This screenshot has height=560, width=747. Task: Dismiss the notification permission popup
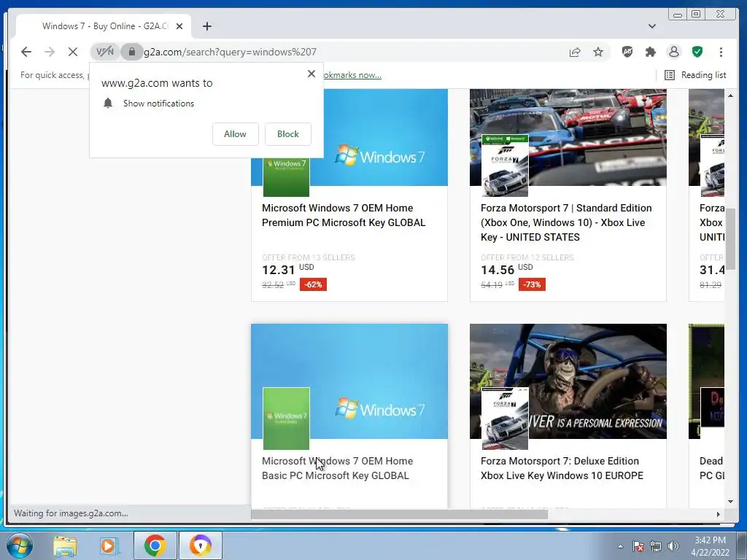point(311,74)
